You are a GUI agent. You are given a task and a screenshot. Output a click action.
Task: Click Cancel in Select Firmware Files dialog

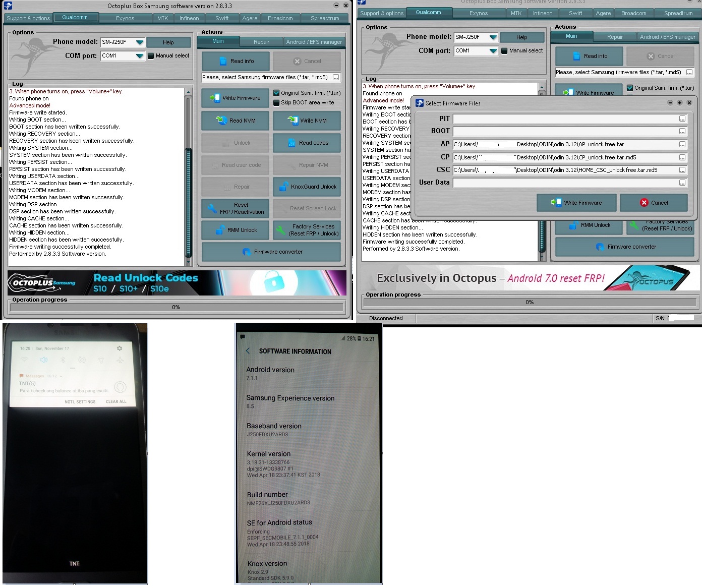654,202
